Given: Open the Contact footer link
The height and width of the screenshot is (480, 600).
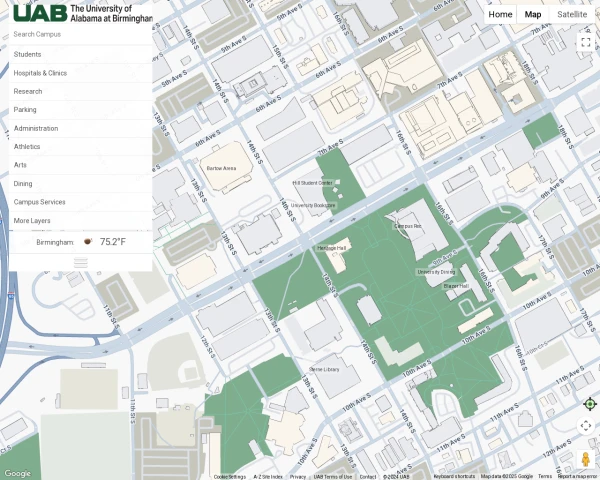Looking at the screenshot, I should tap(368, 477).
